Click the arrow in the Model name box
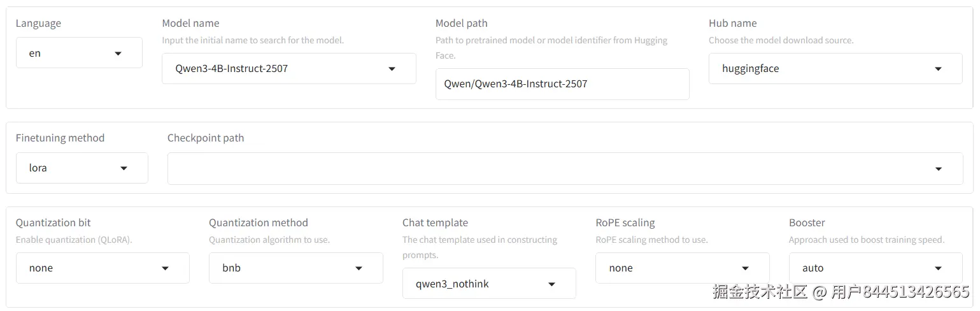The height and width of the screenshot is (311, 980). pos(392,69)
